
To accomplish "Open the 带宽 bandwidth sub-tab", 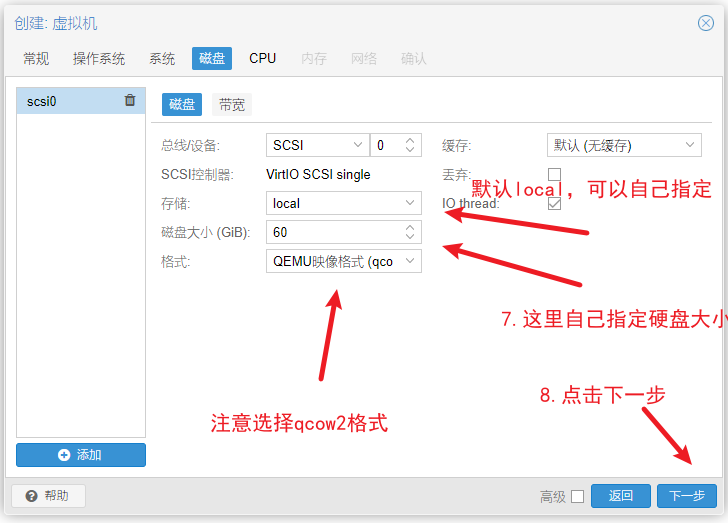I will 232,104.
